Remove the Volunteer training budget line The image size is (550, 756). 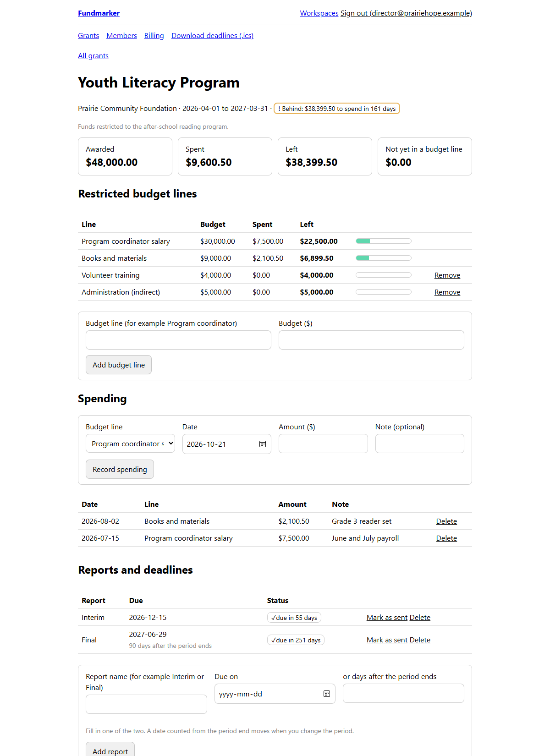[447, 275]
